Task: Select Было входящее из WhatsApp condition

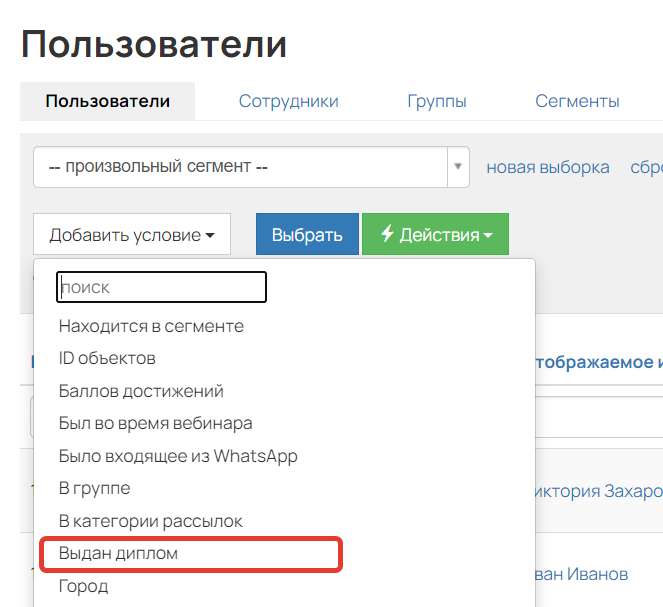Action: tap(178, 456)
